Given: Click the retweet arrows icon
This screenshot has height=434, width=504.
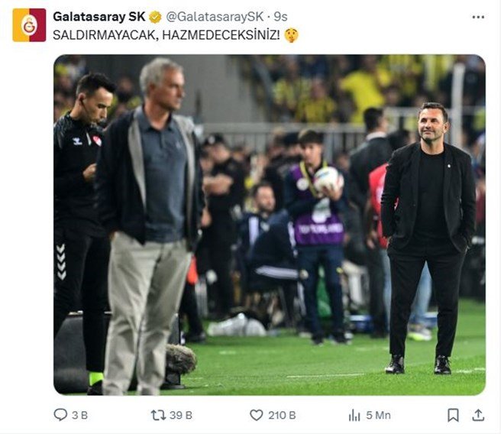Looking at the screenshot, I should click(158, 415).
